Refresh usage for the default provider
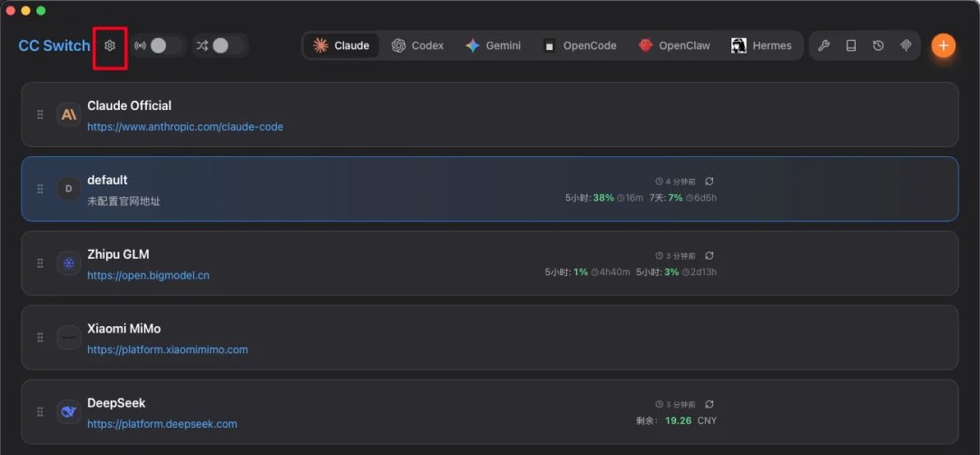The width and height of the screenshot is (980, 455). pyautogui.click(x=710, y=182)
